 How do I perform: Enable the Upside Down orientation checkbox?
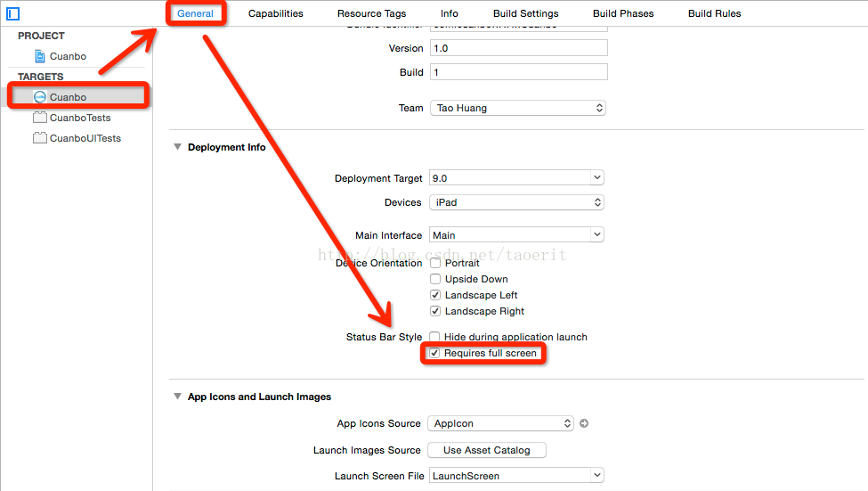435,279
